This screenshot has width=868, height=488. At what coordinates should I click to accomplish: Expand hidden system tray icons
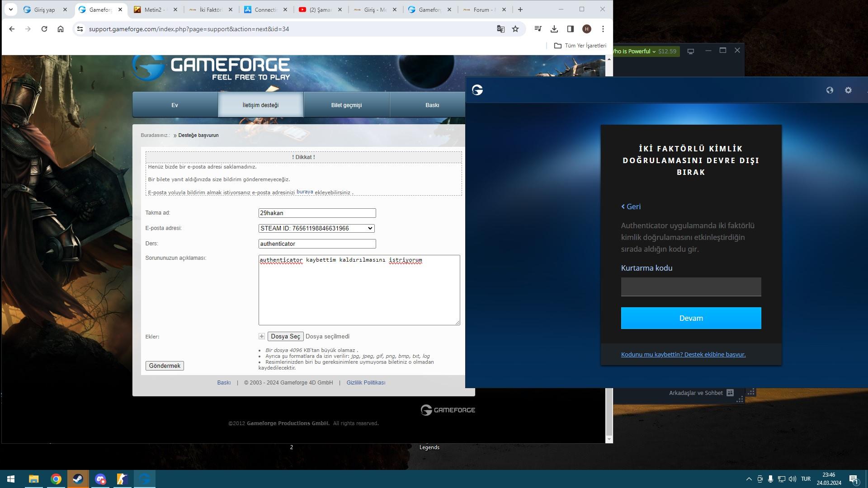pyautogui.click(x=749, y=479)
